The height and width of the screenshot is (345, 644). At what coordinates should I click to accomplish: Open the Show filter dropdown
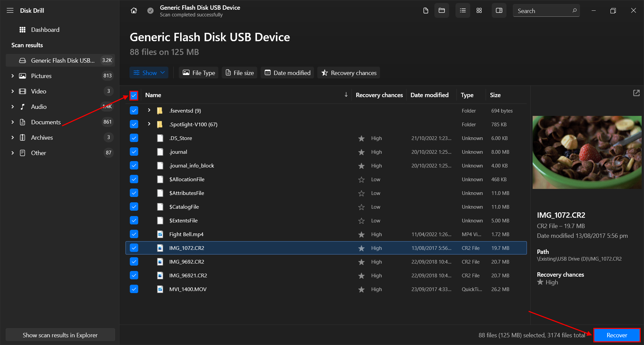149,73
